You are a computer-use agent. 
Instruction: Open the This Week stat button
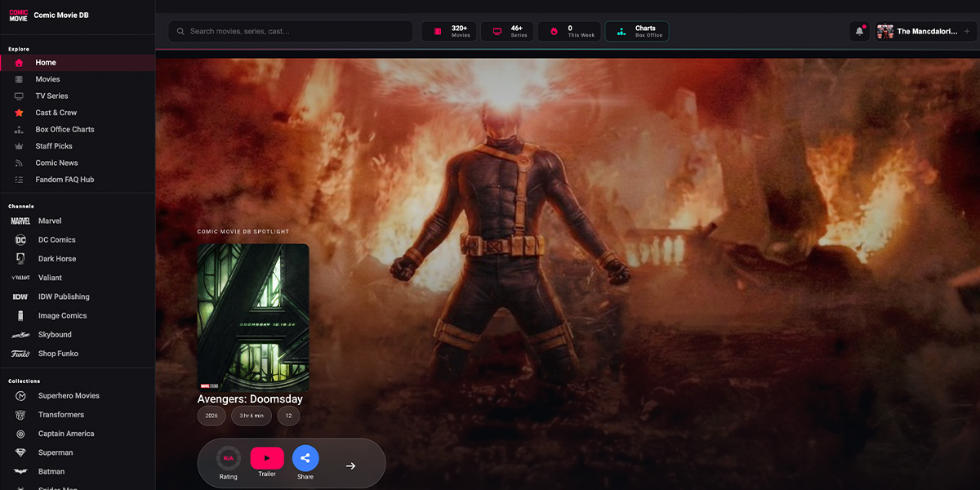tap(569, 31)
